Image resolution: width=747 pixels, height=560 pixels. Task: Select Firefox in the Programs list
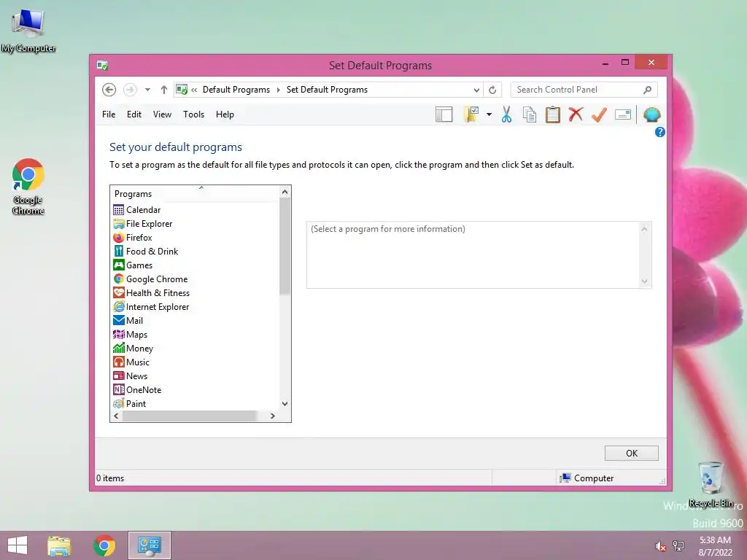139,237
